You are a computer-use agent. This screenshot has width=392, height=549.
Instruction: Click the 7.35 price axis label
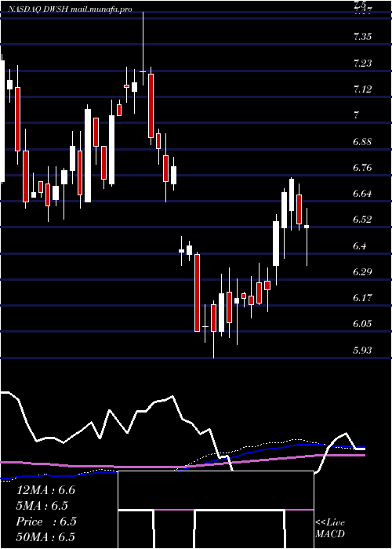click(x=362, y=37)
